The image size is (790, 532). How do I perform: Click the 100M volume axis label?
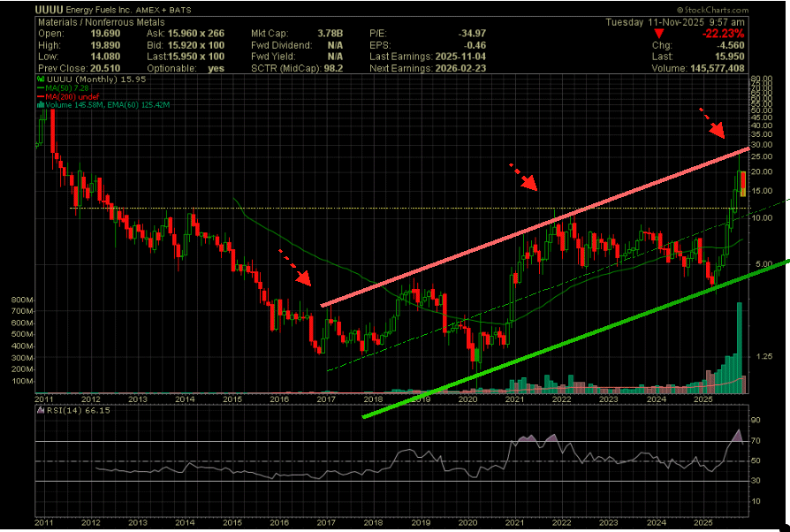tap(22, 382)
